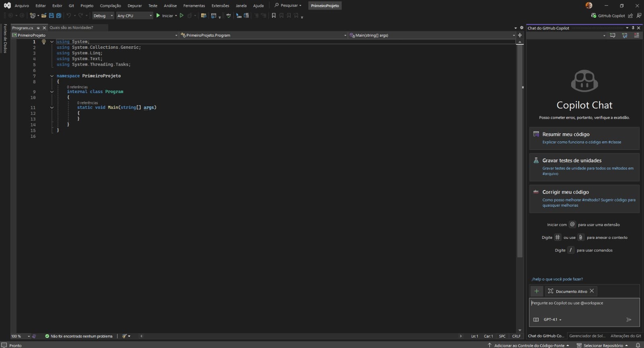Open the Fontes de Dados side panel tab
644x348 pixels.
(5, 38)
